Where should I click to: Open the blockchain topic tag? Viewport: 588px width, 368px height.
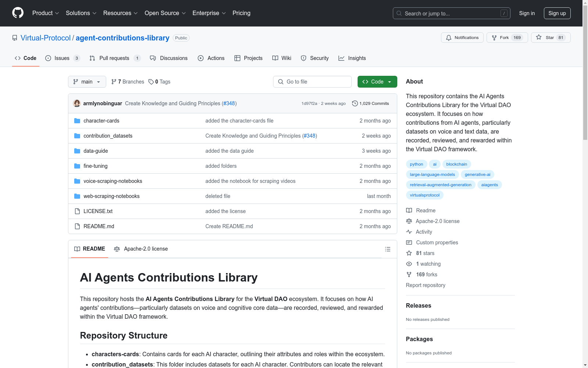coord(457,164)
